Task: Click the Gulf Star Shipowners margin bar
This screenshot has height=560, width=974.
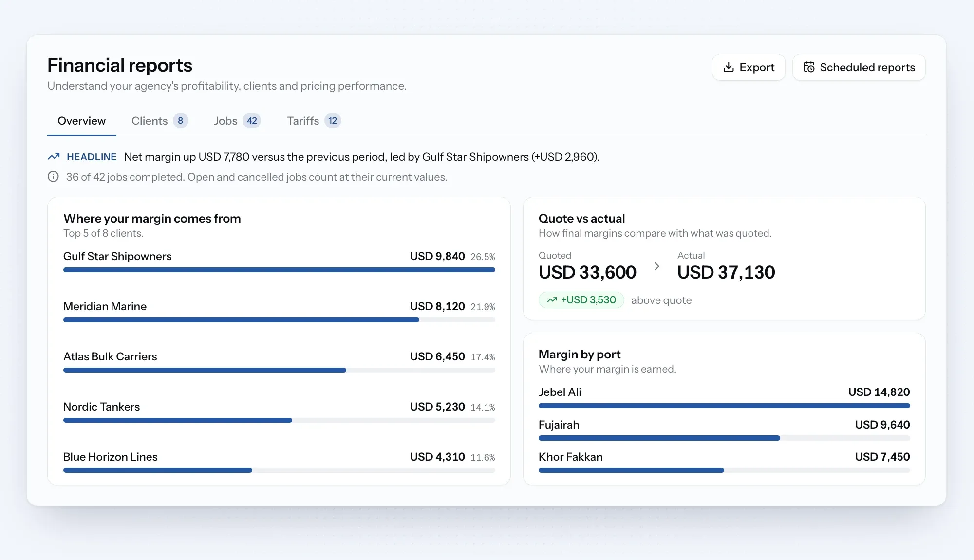Action: 279,270
